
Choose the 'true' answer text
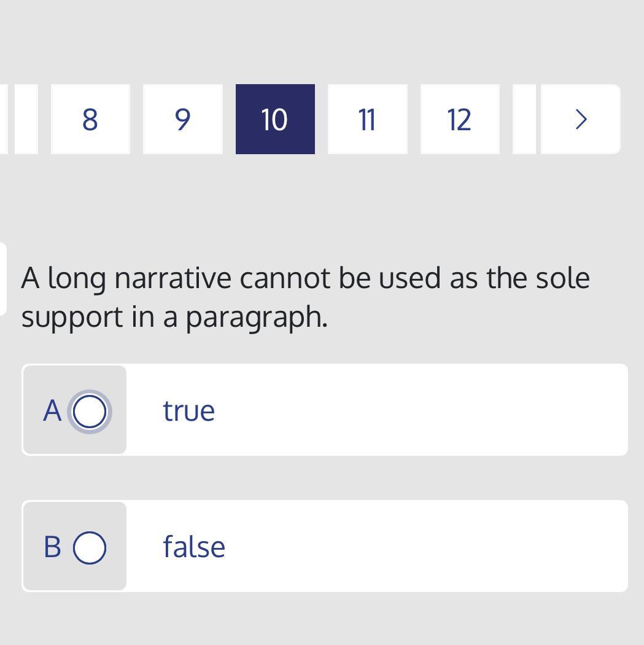[x=189, y=411]
